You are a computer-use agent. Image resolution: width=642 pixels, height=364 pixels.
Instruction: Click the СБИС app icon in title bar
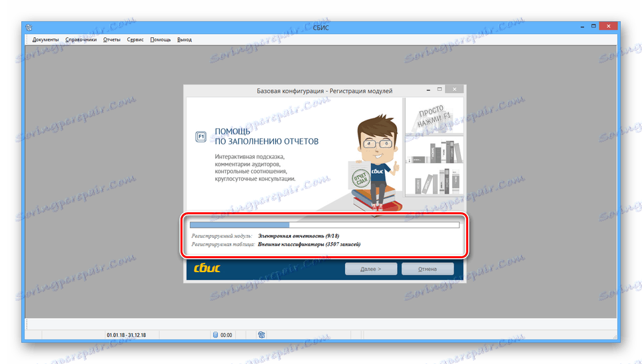click(x=29, y=27)
